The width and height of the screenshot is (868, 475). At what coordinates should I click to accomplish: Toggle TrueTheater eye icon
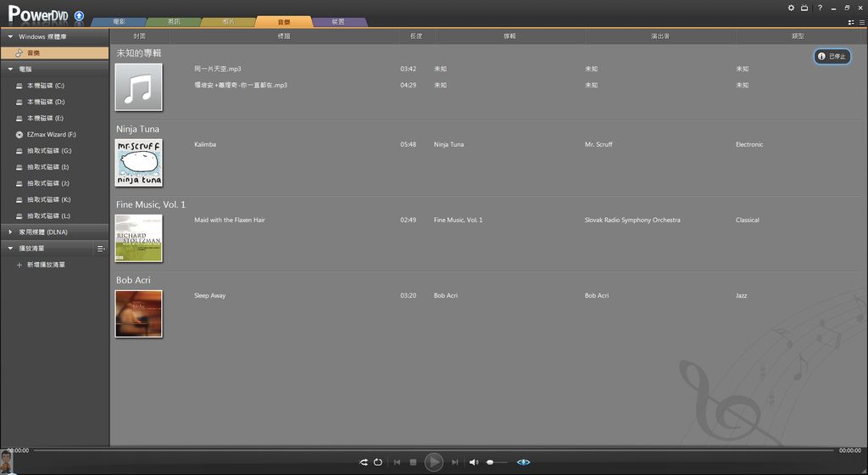tap(523, 462)
